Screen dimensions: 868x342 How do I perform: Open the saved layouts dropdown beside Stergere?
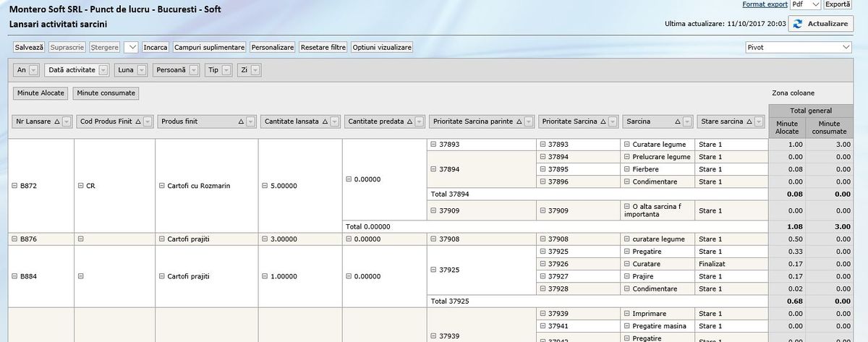tap(131, 47)
